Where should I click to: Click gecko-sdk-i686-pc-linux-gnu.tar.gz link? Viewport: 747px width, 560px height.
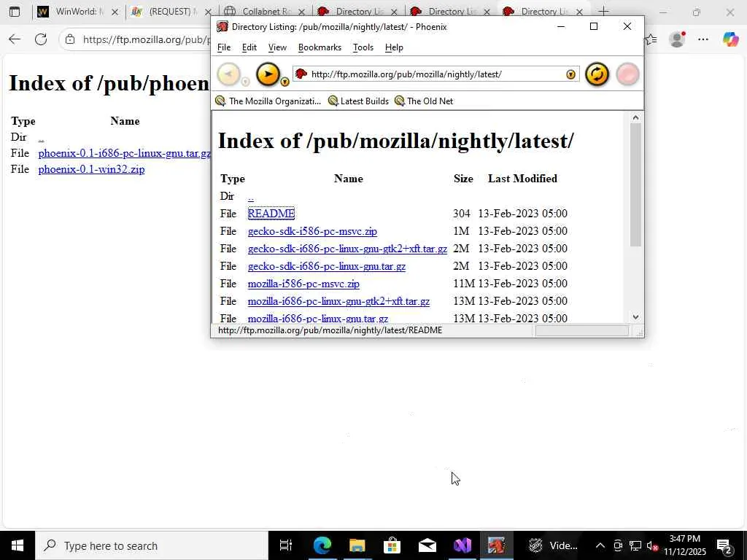(x=327, y=266)
